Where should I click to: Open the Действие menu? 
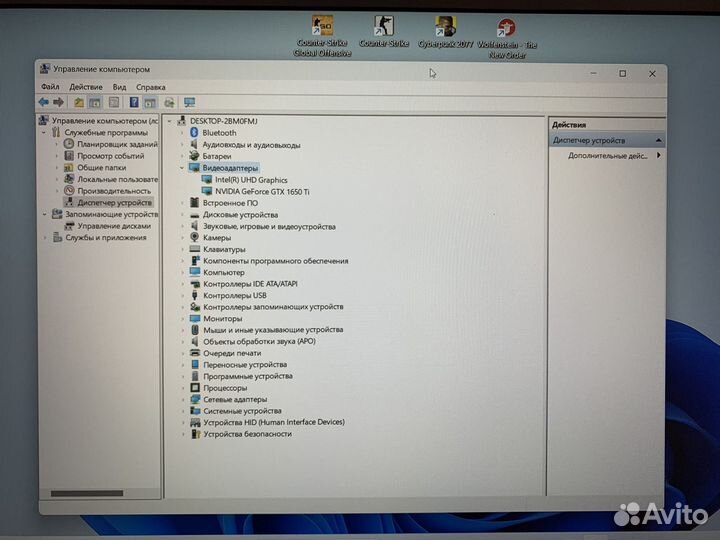tap(85, 87)
